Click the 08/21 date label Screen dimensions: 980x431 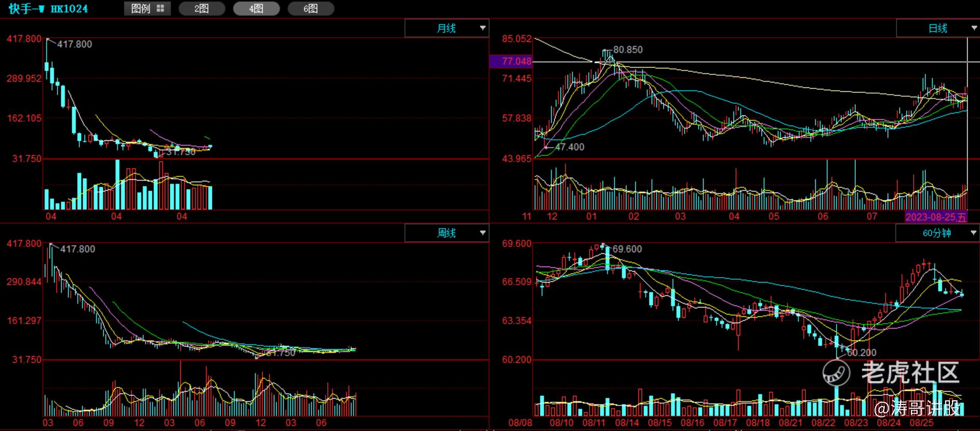click(790, 423)
